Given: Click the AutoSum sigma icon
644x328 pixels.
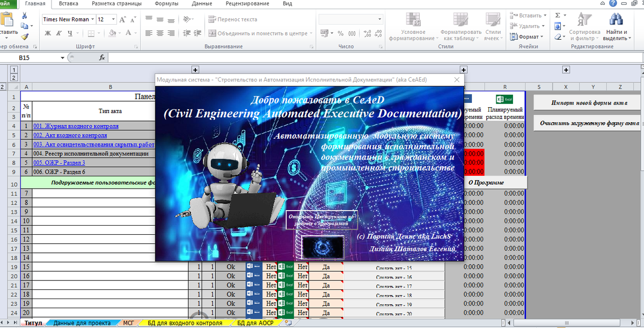Looking at the screenshot, I should click(558, 16).
